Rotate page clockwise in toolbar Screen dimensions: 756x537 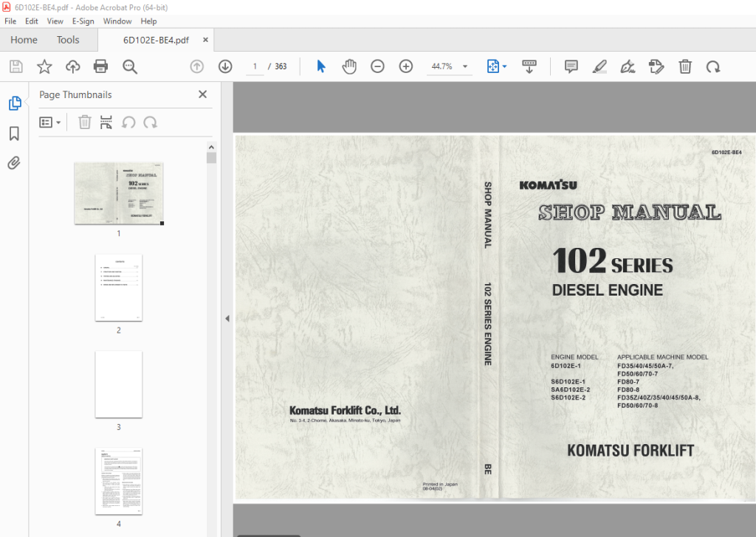point(713,66)
